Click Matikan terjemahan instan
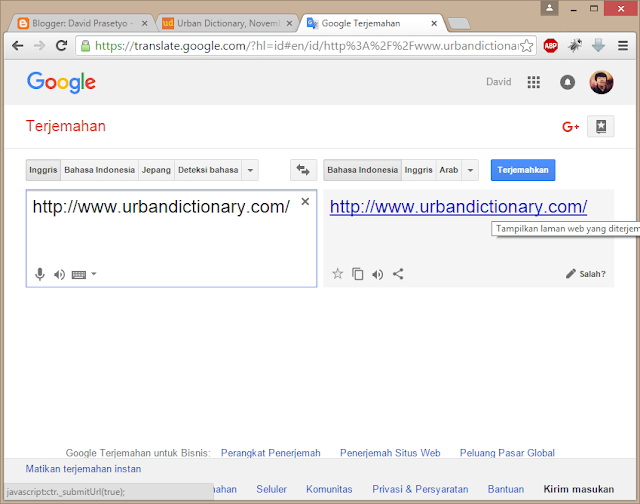The image size is (640, 504). [x=83, y=469]
